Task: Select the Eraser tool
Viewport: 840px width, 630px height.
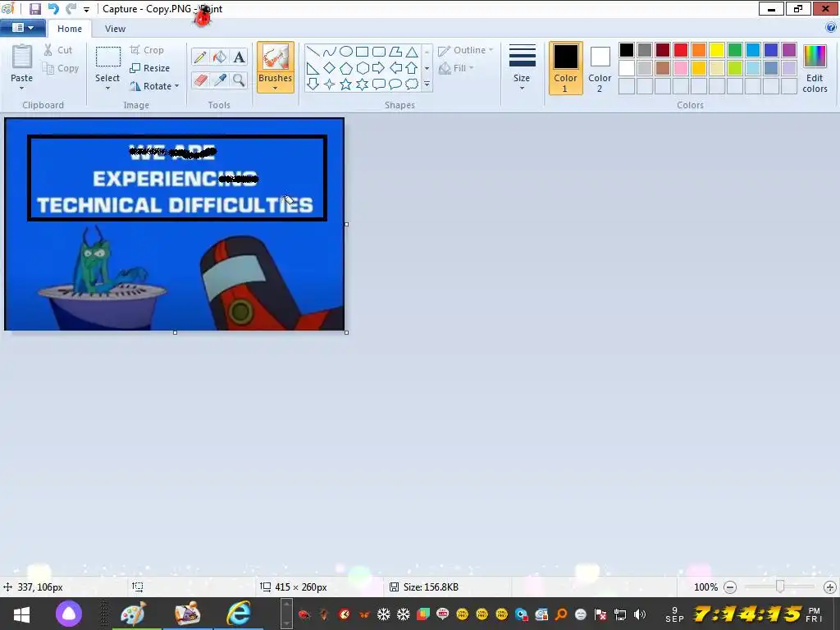Action: click(x=200, y=80)
